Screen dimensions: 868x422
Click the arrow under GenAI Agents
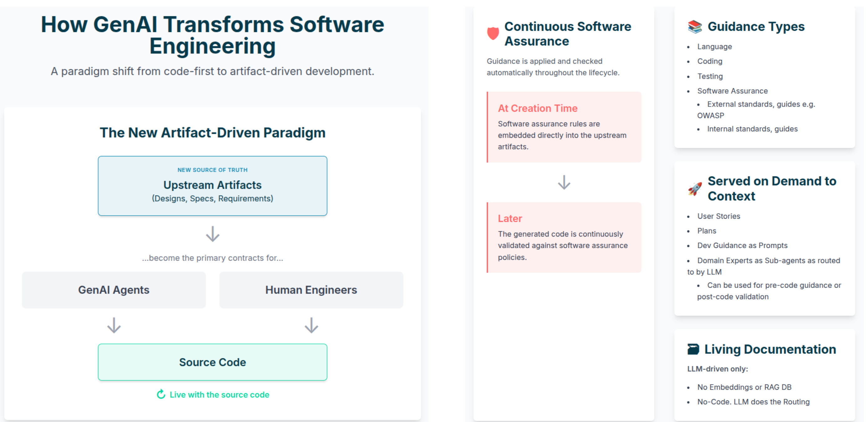tap(114, 325)
